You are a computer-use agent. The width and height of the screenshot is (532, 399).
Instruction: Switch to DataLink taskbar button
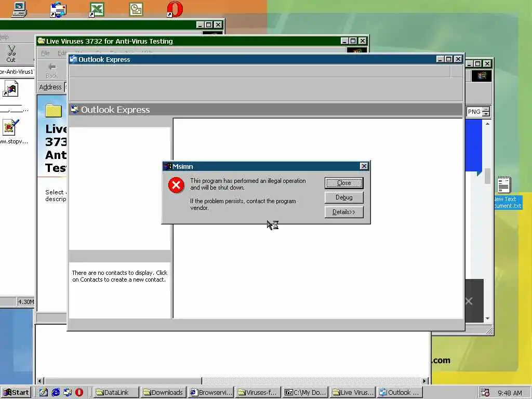pos(116,393)
